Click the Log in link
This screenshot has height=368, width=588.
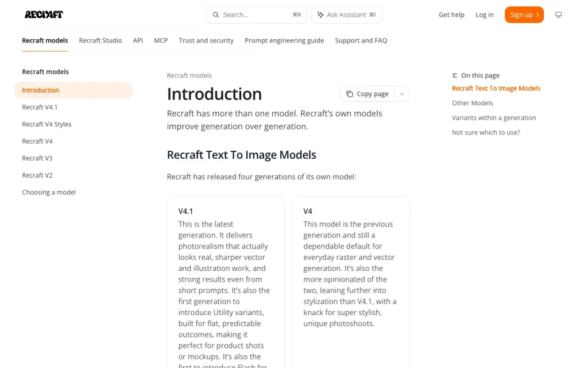pyautogui.click(x=485, y=14)
